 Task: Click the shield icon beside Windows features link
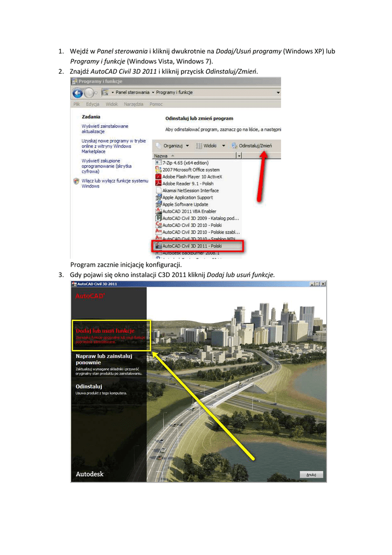click(x=76, y=181)
